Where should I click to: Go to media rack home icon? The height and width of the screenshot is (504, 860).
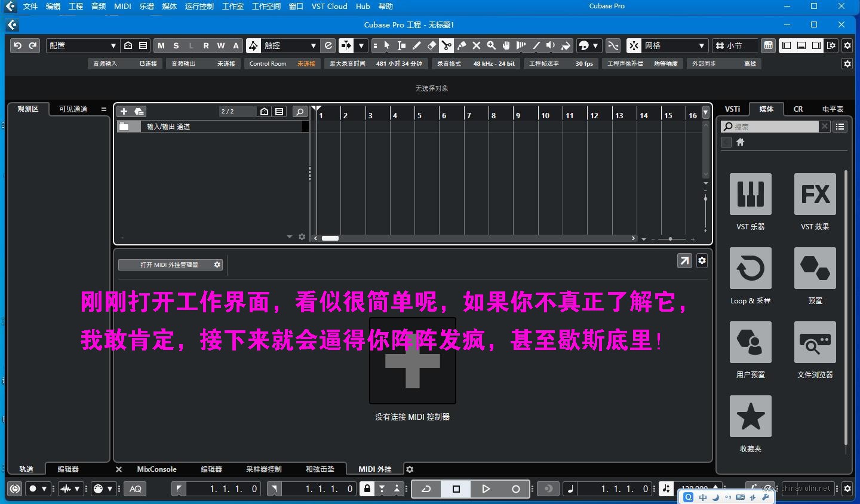point(741,142)
